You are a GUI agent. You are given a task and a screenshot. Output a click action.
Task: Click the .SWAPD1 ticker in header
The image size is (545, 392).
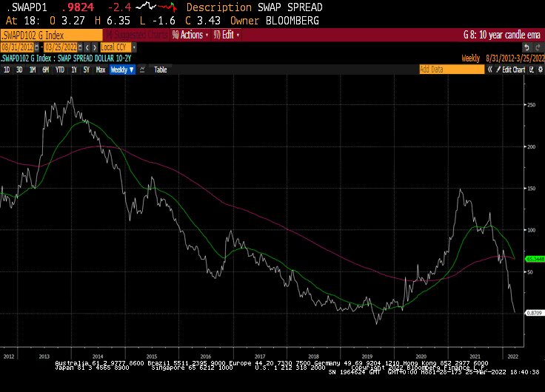coord(27,7)
